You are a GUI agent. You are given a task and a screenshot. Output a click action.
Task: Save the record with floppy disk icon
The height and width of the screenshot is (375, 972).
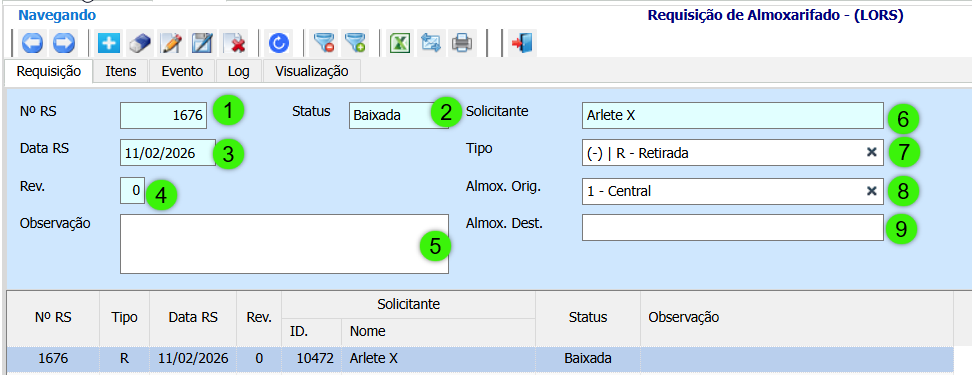(x=202, y=43)
